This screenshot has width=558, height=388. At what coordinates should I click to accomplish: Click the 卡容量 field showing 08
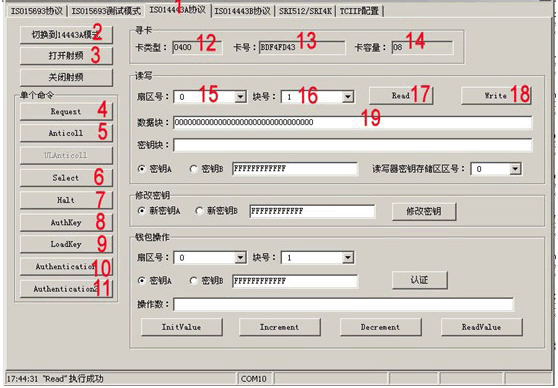click(422, 47)
